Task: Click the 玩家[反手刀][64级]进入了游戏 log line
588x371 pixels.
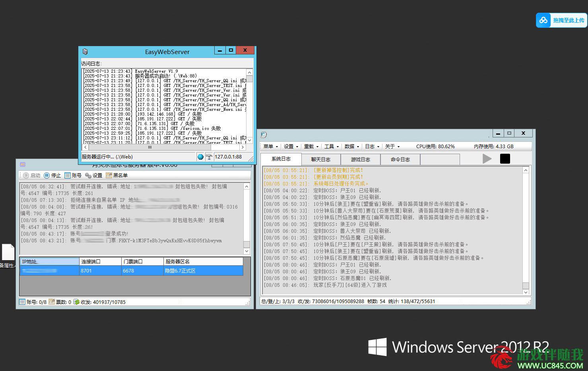Action: point(325,285)
